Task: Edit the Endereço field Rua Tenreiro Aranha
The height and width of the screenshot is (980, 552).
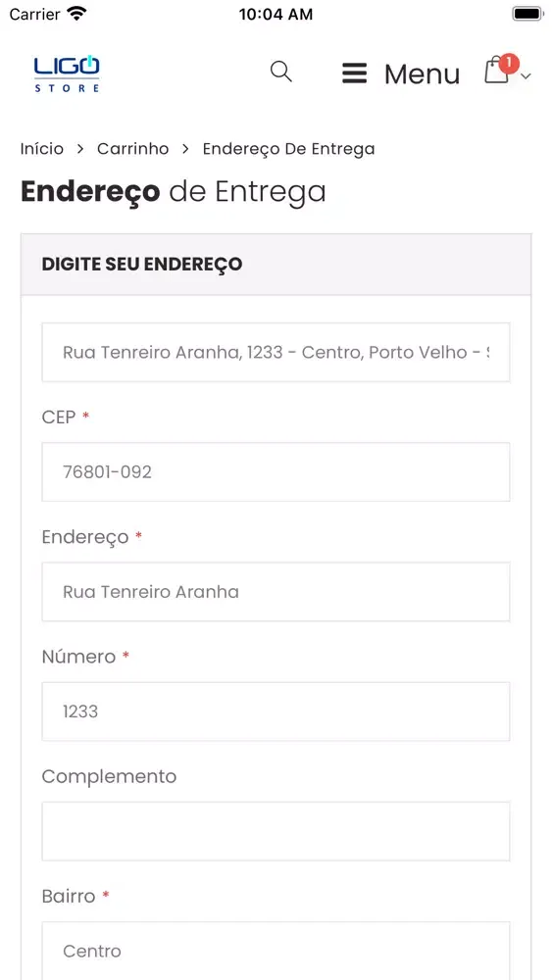Action: 276,592
